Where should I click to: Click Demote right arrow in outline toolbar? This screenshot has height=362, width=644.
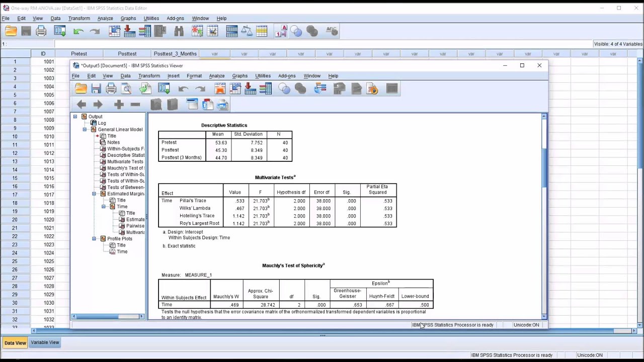click(x=98, y=104)
